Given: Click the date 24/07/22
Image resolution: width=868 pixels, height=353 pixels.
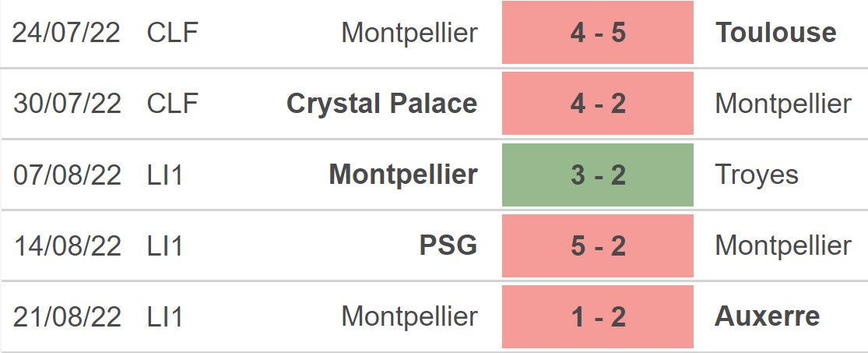Looking at the screenshot, I should click(x=67, y=33).
